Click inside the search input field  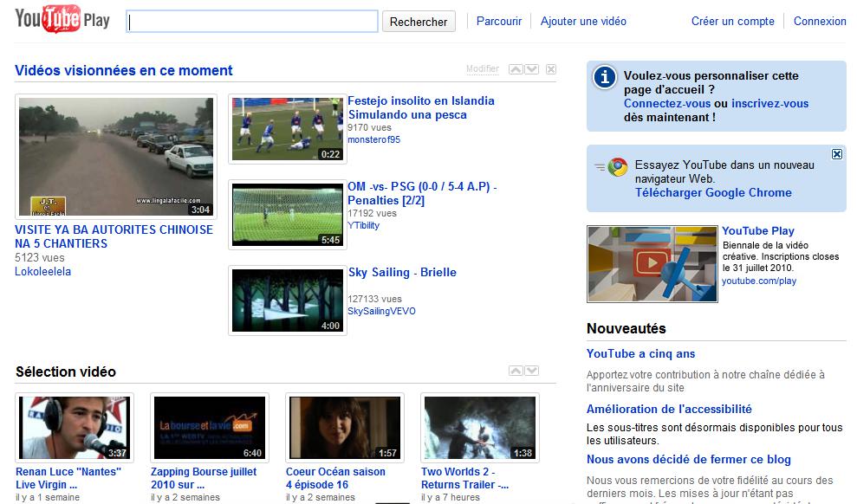click(251, 21)
